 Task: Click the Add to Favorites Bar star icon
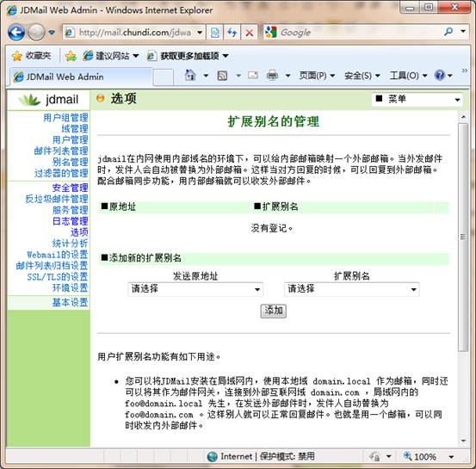click(71, 56)
